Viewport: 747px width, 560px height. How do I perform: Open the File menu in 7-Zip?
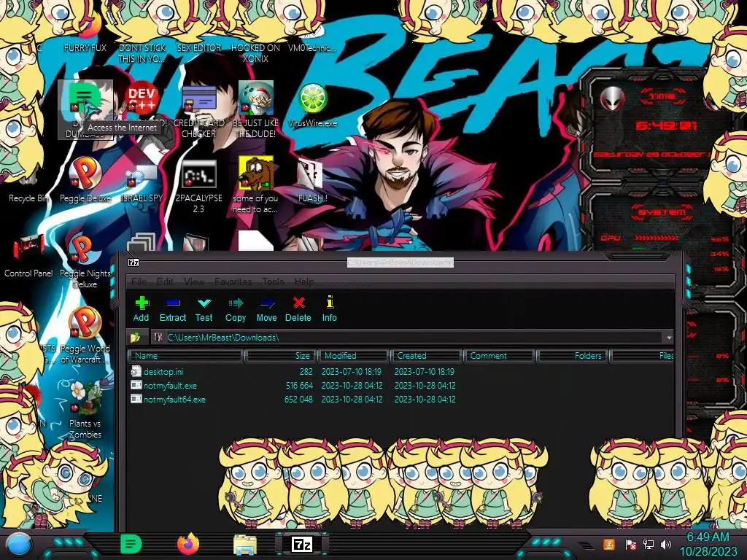click(x=139, y=281)
